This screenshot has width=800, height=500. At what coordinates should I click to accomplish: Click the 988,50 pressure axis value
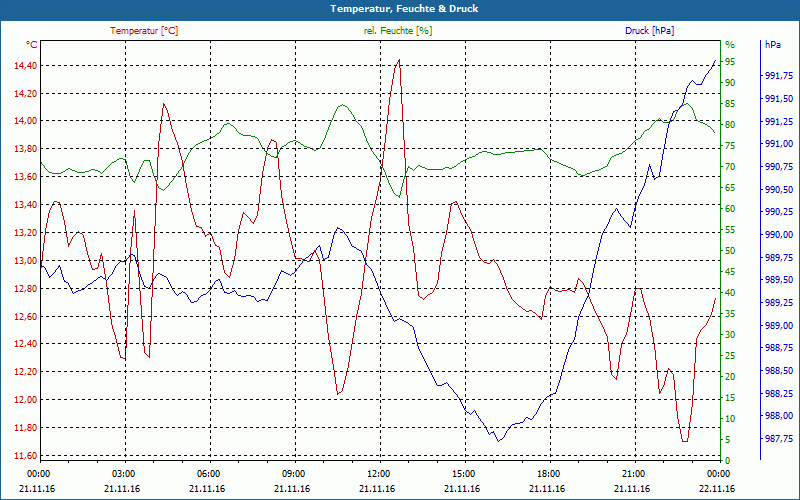(x=779, y=370)
